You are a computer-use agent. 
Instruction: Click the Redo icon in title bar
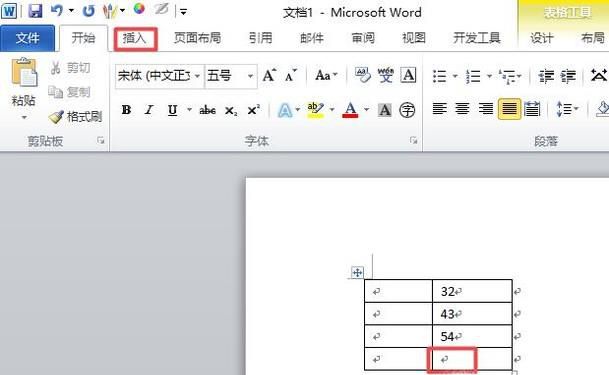coord(89,11)
